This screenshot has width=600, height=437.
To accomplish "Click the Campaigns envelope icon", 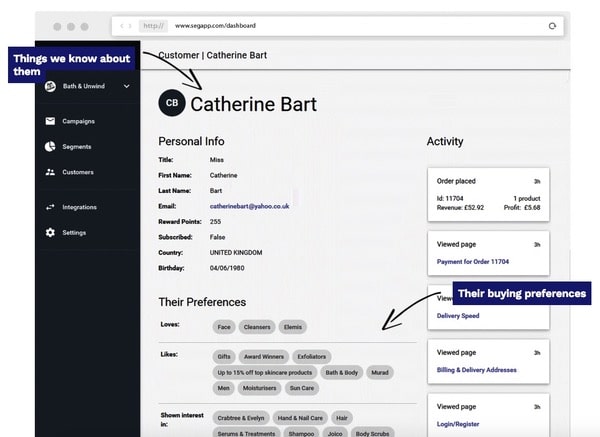I will pyautogui.click(x=50, y=122).
